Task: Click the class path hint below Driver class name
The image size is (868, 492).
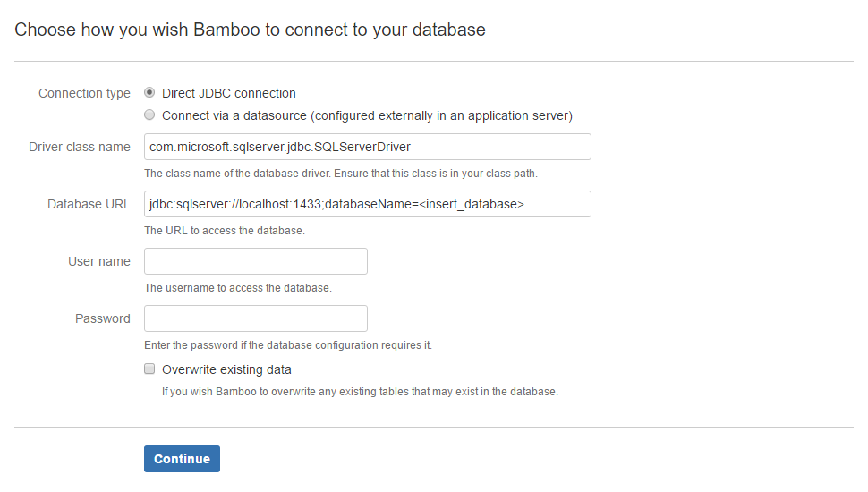Action: coord(341,174)
